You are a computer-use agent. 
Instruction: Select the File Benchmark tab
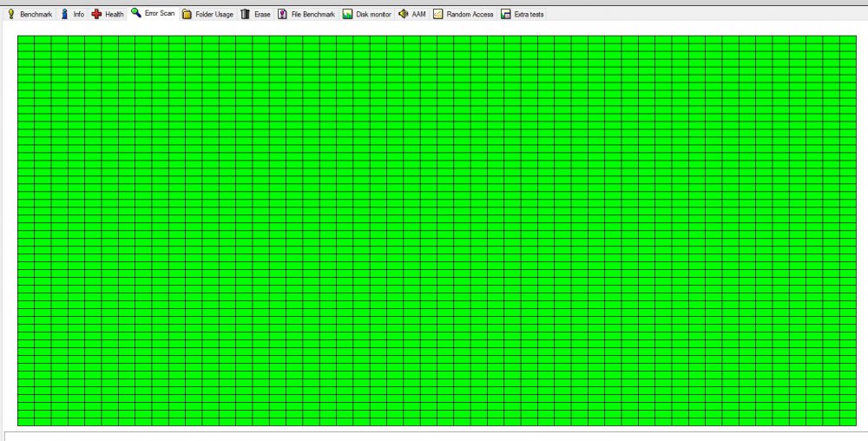312,15
